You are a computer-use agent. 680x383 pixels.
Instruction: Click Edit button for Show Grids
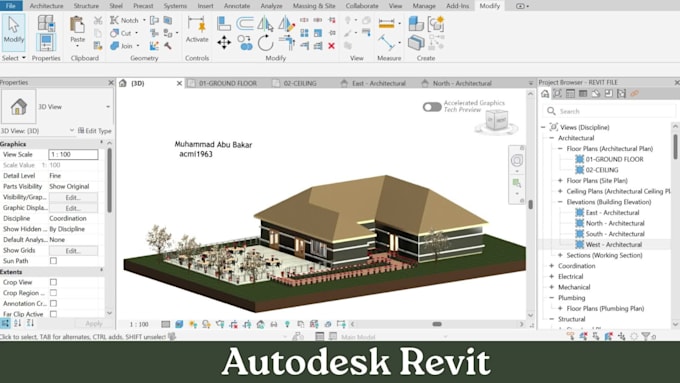click(x=73, y=251)
